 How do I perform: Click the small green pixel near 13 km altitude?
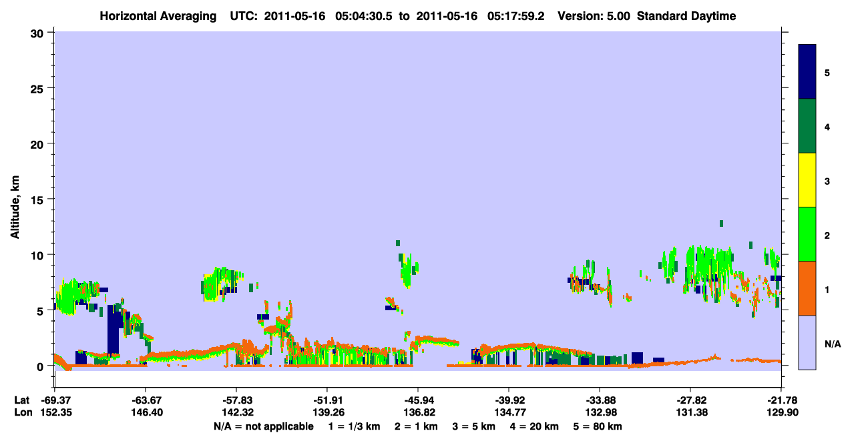click(x=721, y=224)
